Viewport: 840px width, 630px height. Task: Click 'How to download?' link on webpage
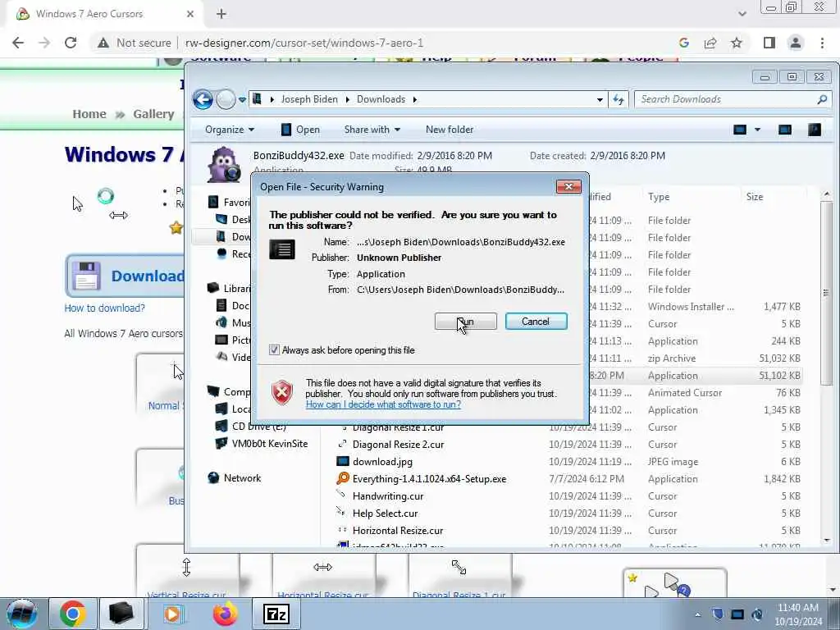tap(104, 308)
